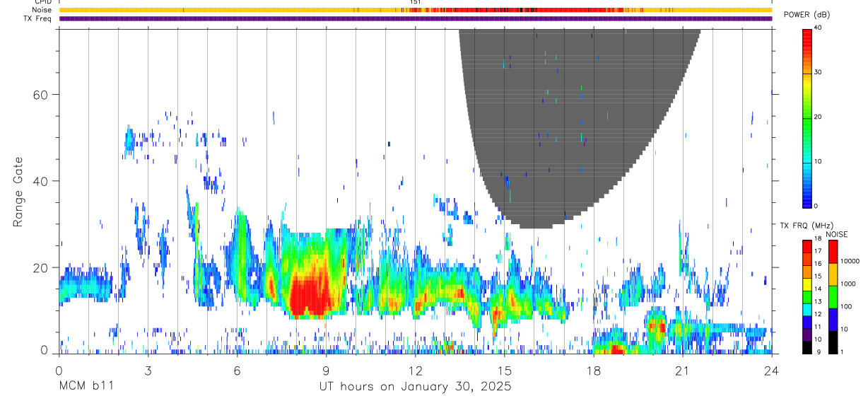This screenshot has height=401, width=868.
Task: Select the "10000" tick on the NOISE legend
Action: tap(850, 261)
